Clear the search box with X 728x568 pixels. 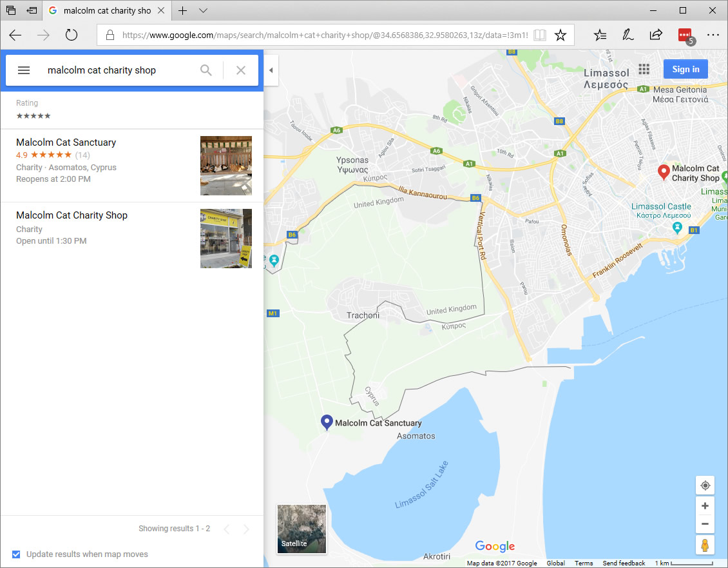tap(241, 70)
